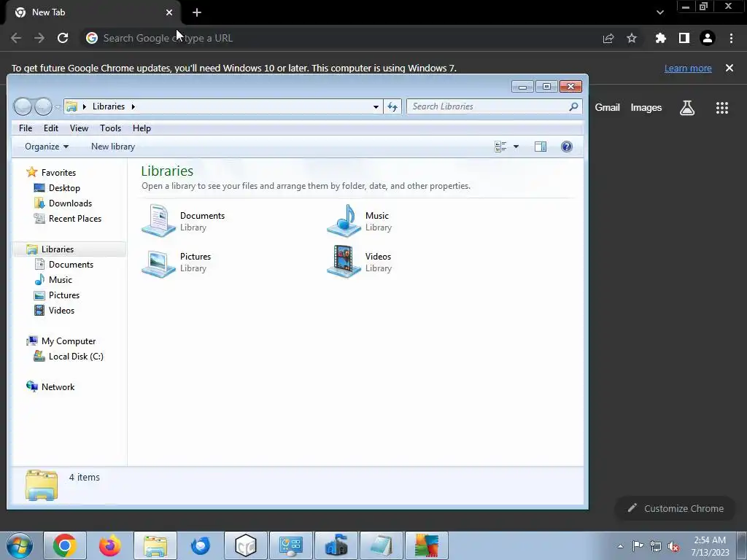
Task: Click into the Search Libraries field
Action: (494, 106)
